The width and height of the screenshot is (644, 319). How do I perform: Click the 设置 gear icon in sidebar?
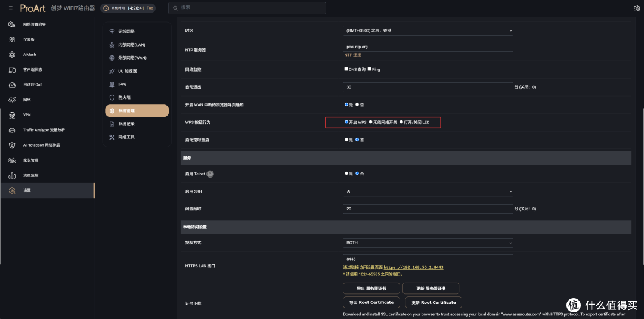12,190
